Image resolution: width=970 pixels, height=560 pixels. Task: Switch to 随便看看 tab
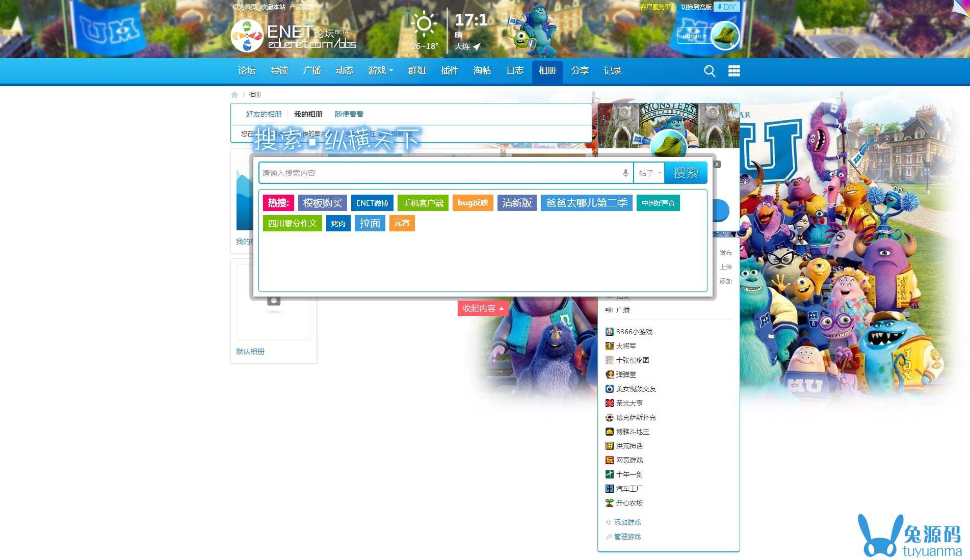tap(349, 114)
